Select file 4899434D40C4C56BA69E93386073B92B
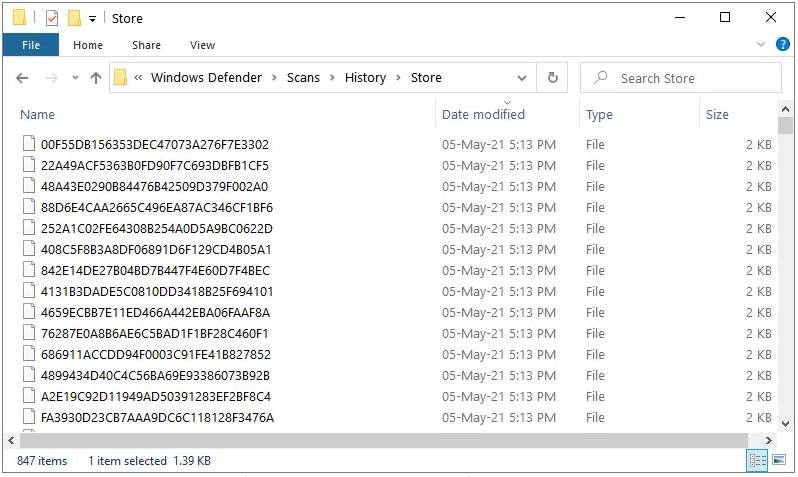798x477 pixels. tap(155, 376)
